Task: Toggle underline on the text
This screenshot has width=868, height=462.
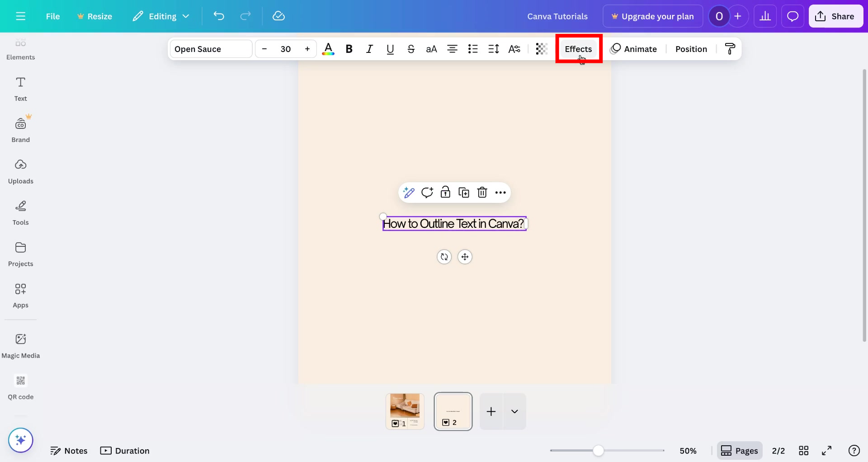Action: coord(390,49)
